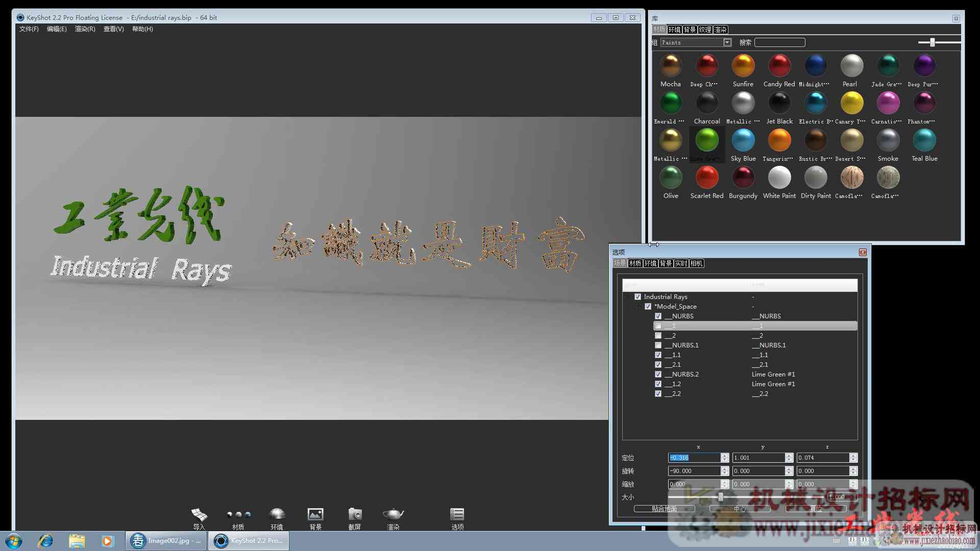Uncheck the __NURBS.2 part checkbox
Screen dimensions: 980x551
coord(658,374)
